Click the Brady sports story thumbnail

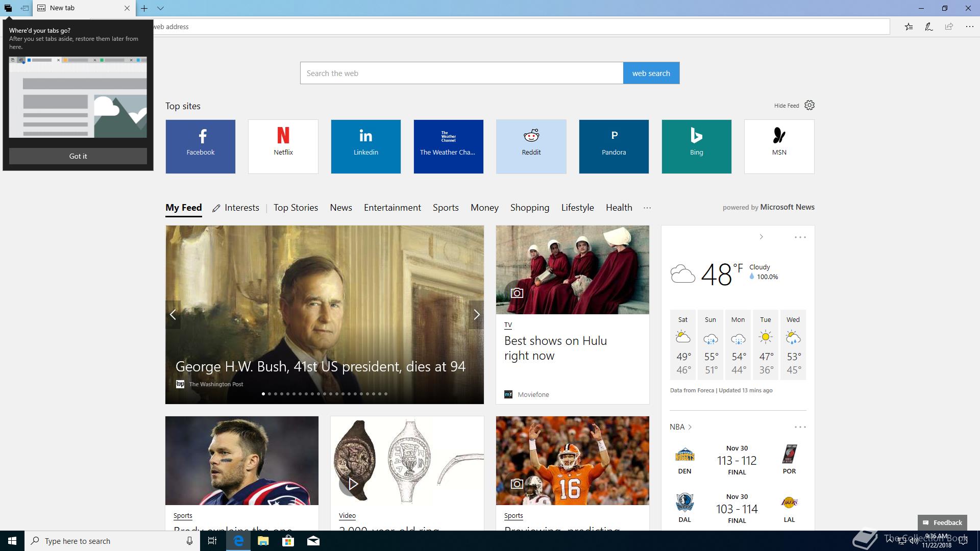coord(242,461)
